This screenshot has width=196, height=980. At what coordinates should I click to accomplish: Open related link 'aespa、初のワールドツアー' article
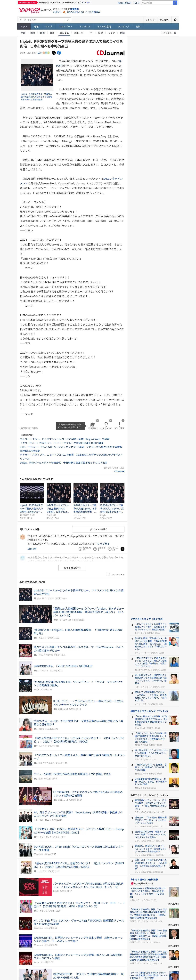tap(64, 463)
